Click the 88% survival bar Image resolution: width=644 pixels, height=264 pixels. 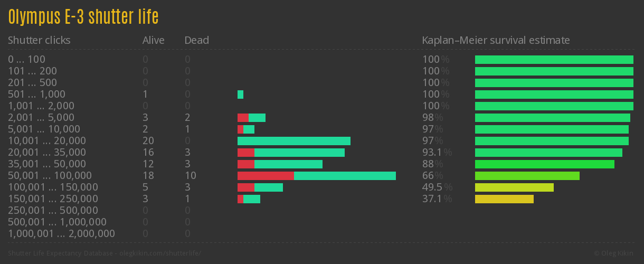(544, 164)
